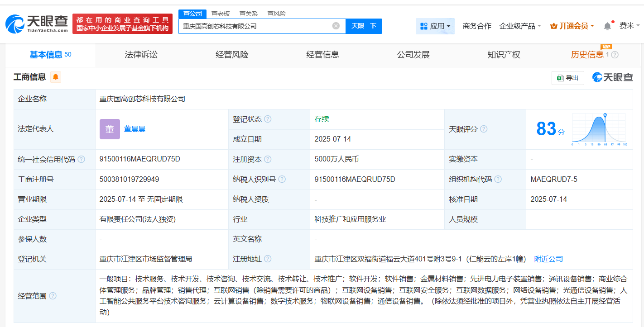Image resolution: width=644 pixels, height=327 pixels.
Task: Expand the 开通会员 dropdown
Action: [x=572, y=26]
